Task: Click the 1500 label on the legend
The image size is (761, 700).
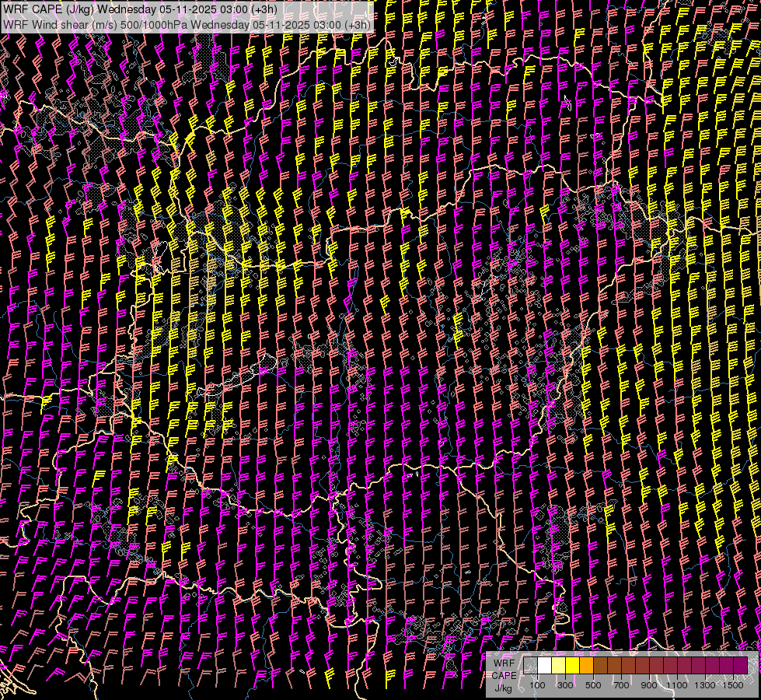Action: coord(733,685)
